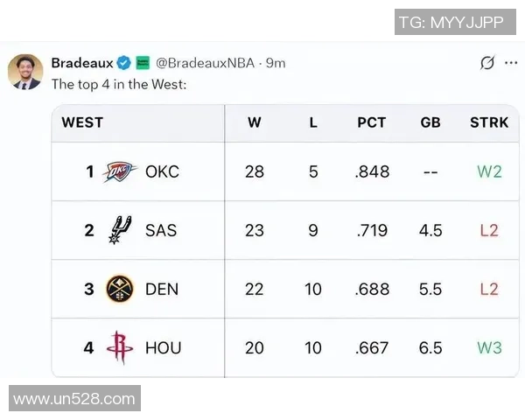Click the Bradeaux profile avatar photo

click(25, 71)
